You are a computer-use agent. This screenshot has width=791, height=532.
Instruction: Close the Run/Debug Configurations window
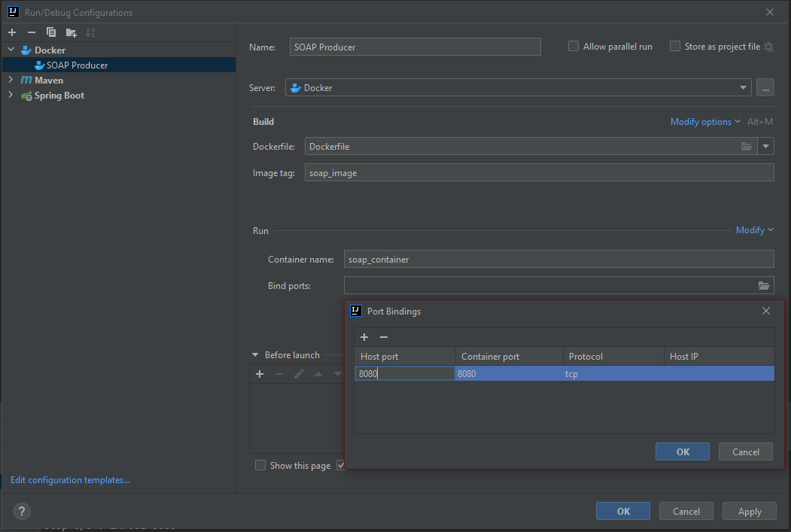tap(769, 12)
